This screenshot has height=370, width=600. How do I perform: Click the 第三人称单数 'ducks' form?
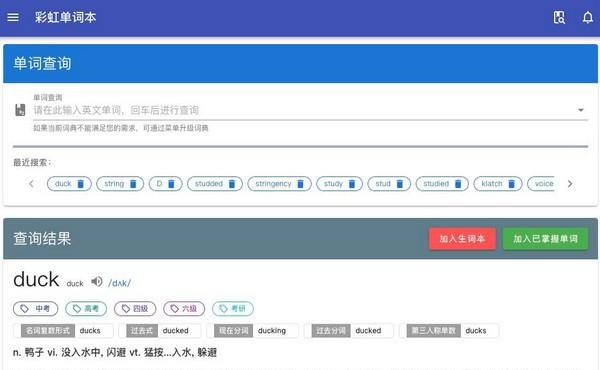449,331
